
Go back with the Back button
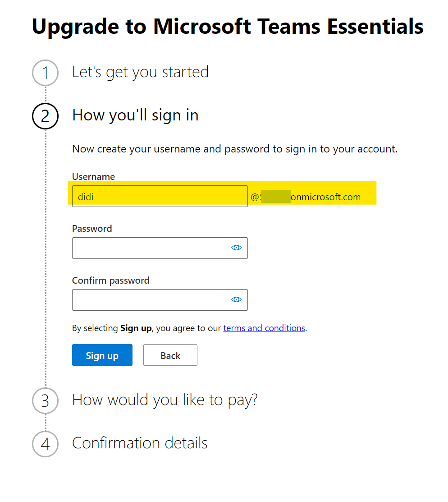tap(170, 355)
